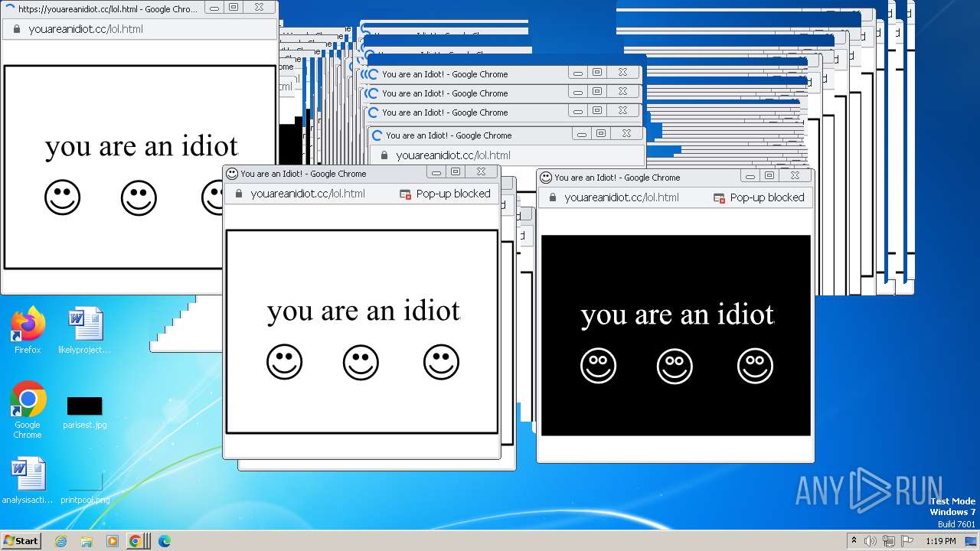Screen dimensions: 980x551
Task: Minimize the top-left Chrome window
Action: (214, 7)
